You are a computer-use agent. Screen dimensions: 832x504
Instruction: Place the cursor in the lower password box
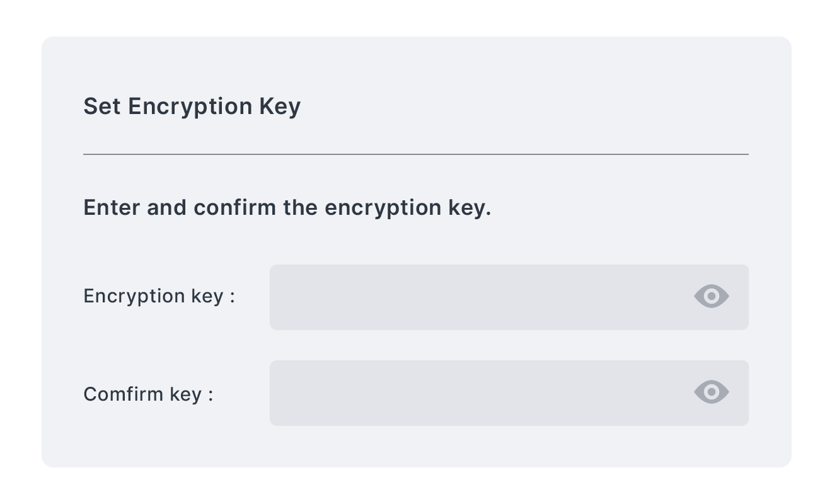441,392
